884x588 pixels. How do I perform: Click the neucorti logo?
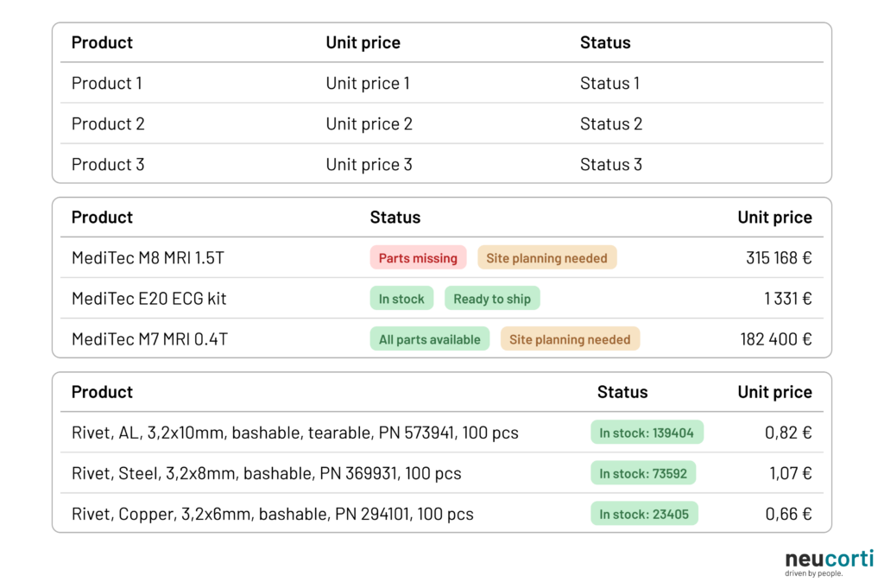pyautogui.click(x=829, y=561)
